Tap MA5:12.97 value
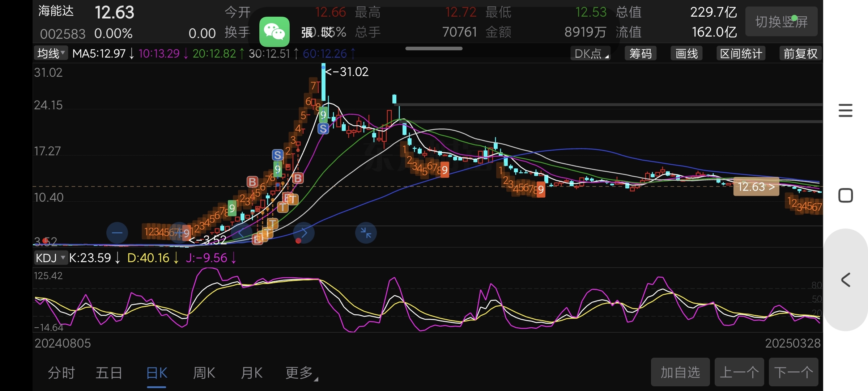 click(x=99, y=54)
